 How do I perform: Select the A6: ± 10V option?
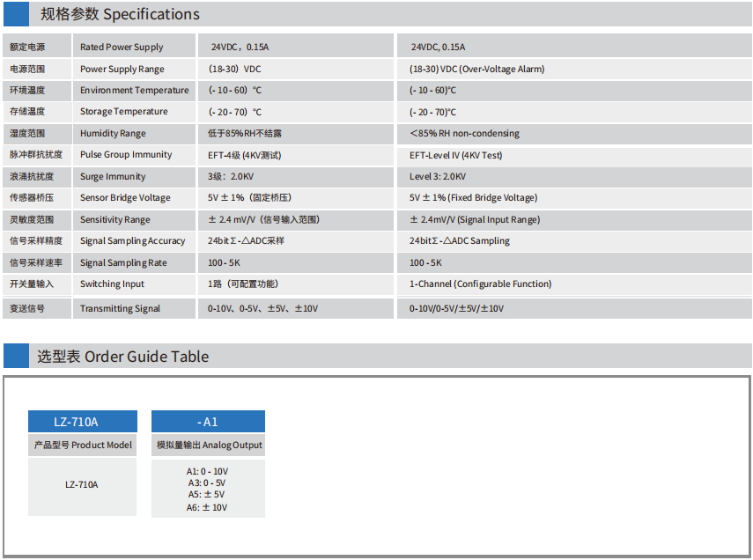(207, 507)
